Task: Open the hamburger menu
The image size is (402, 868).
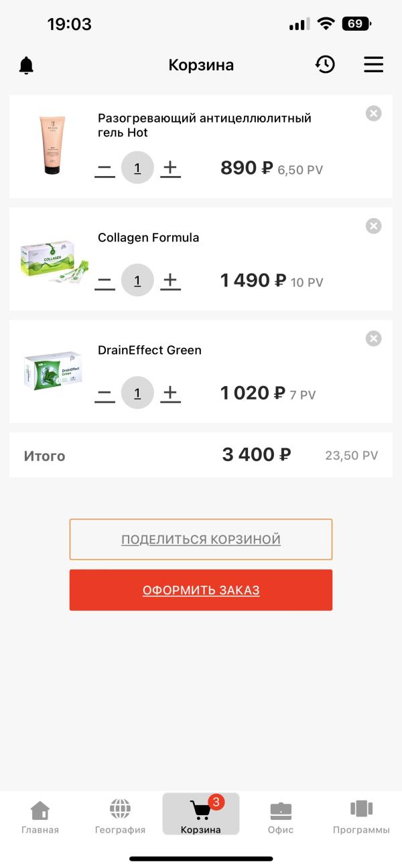Action: pos(373,64)
